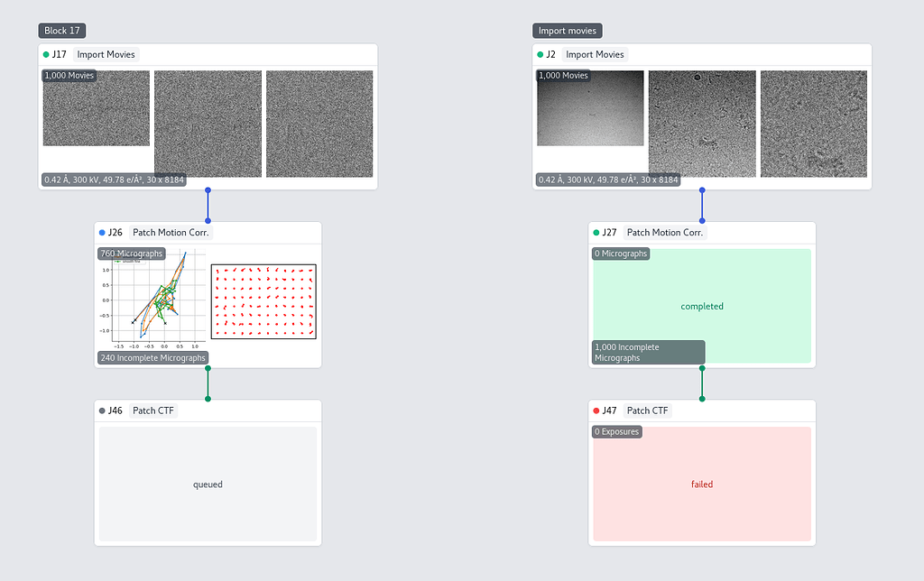Click the blue status dot on J26
Image resolution: width=924 pixels, height=581 pixels.
102,233
